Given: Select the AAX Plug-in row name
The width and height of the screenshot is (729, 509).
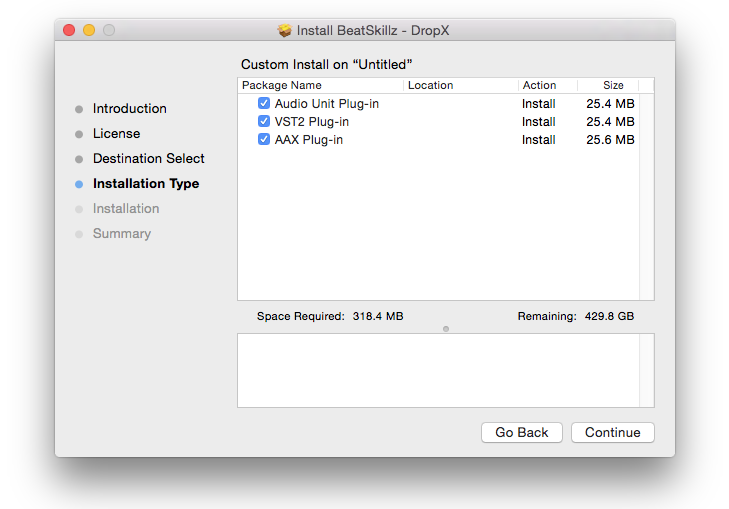Looking at the screenshot, I should coord(308,140).
